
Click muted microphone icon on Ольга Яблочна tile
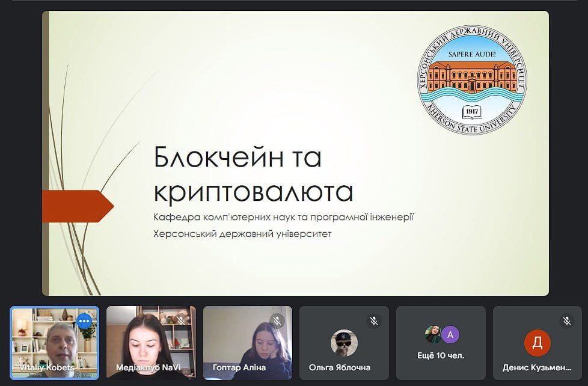click(374, 321)
